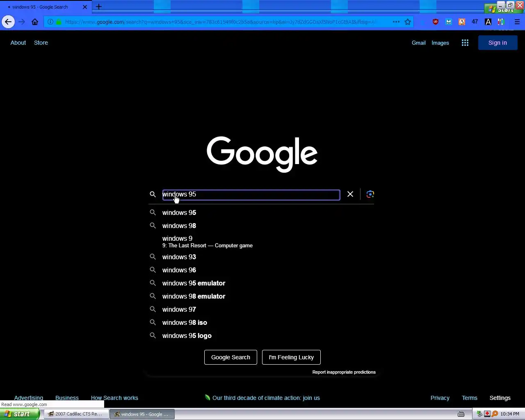This screenshot has width=525, height=420.
Task: Click the penguin extension icon
Action: (462, 22)
